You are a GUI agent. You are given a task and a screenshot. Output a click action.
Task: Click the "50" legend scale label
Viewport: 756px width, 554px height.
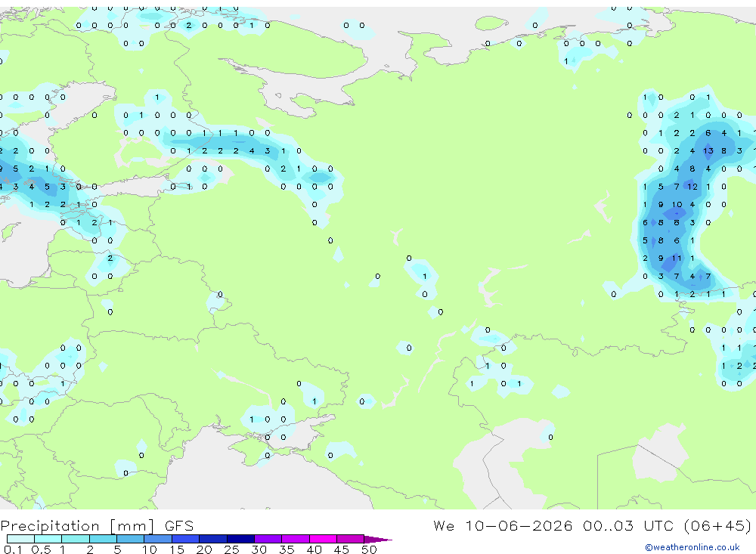pyautogui.click(x=369, y=549)
